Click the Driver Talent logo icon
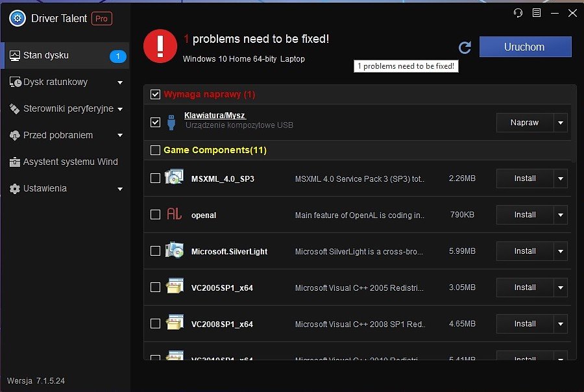 click(17, 18)
